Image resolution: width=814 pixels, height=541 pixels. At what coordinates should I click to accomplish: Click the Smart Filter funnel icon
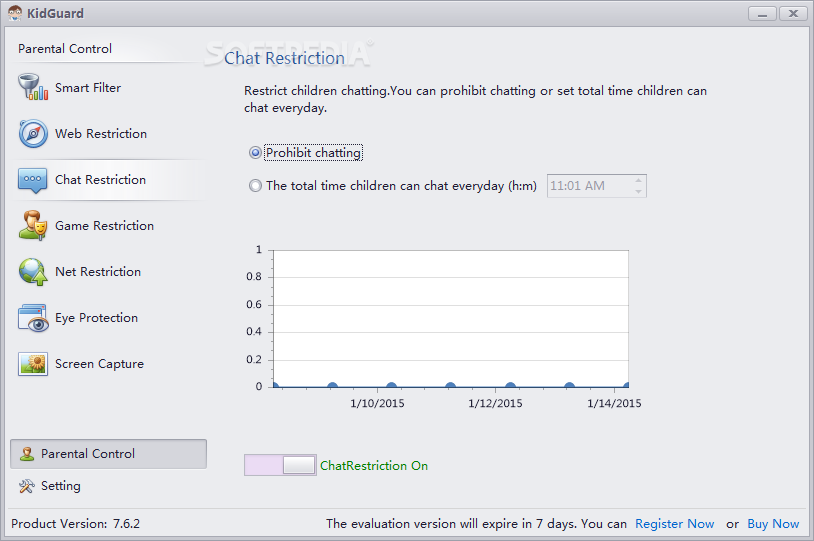(x=33, y=87)
